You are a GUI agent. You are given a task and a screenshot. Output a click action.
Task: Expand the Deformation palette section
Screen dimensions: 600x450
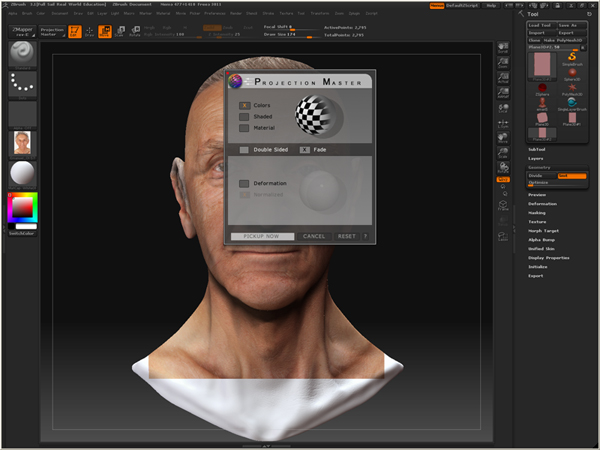[543, 203]
